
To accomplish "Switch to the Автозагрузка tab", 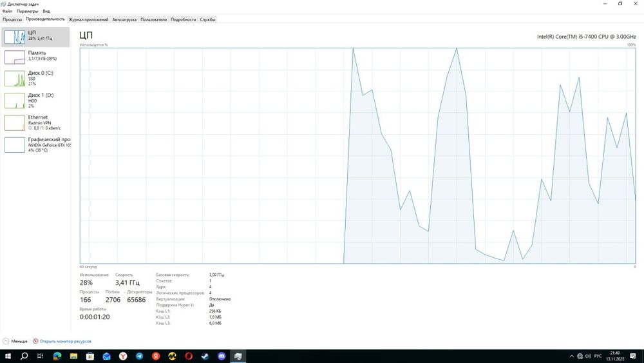I will click(124, 19).
